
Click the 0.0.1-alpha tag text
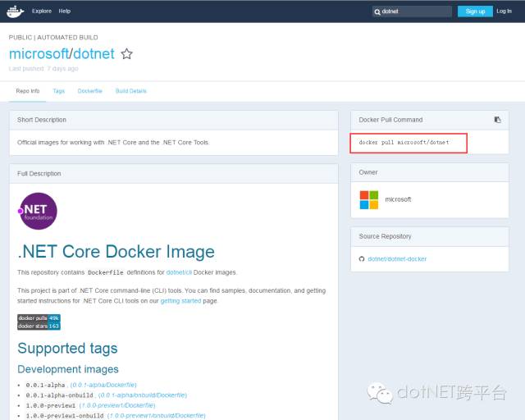tap(46, 386)
